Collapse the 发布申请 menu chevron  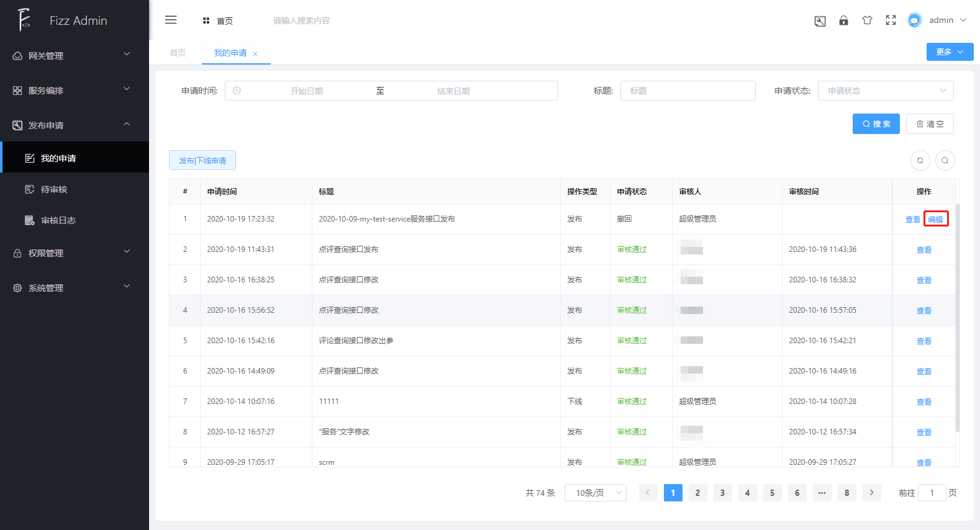tap(127, 124)
